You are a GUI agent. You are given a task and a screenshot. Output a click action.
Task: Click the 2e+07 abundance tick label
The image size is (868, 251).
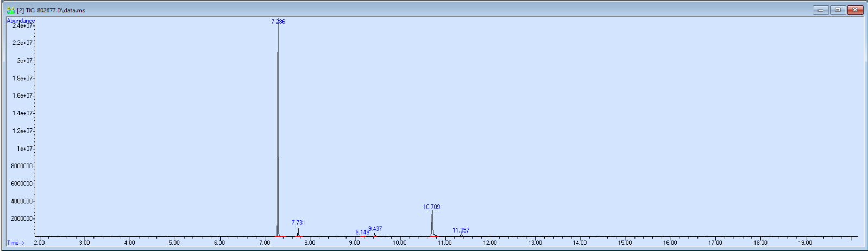coord(24,61)
